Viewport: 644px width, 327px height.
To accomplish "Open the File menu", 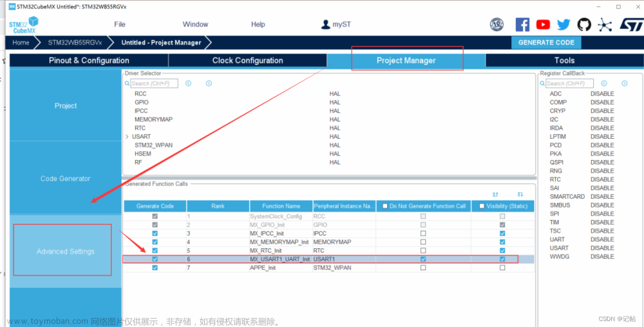I will pyautogui.click(x=120, y=25).
